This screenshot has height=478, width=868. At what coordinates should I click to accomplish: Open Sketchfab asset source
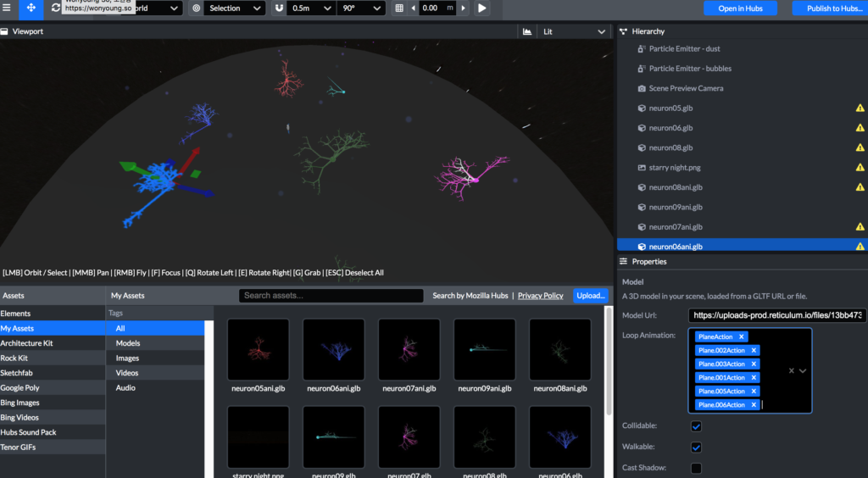53,373
